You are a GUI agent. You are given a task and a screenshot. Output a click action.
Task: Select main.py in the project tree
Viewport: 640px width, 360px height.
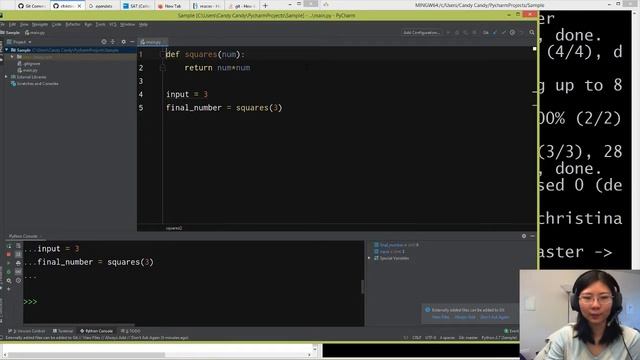[x=28, y=70]
